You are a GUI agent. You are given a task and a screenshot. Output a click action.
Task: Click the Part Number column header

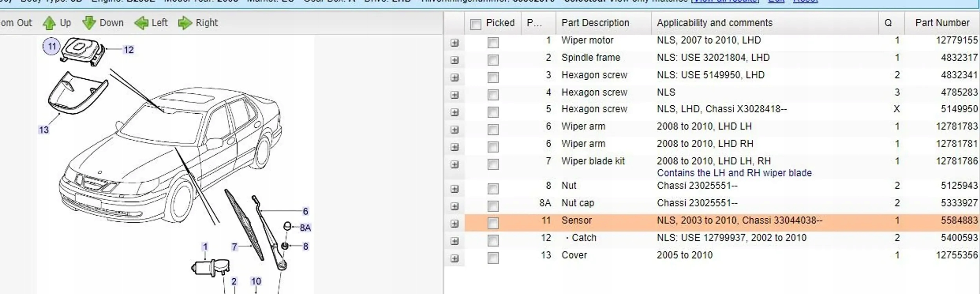coord(942,23)
